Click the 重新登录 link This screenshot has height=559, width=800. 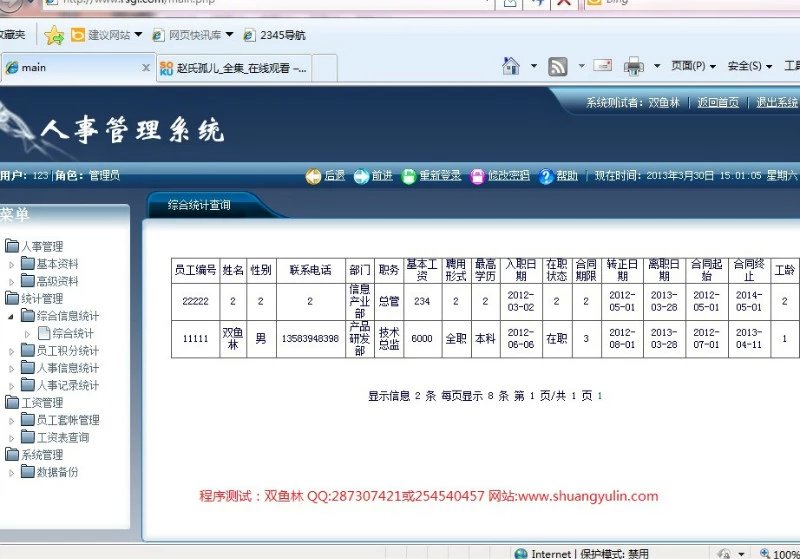[440, 176]
